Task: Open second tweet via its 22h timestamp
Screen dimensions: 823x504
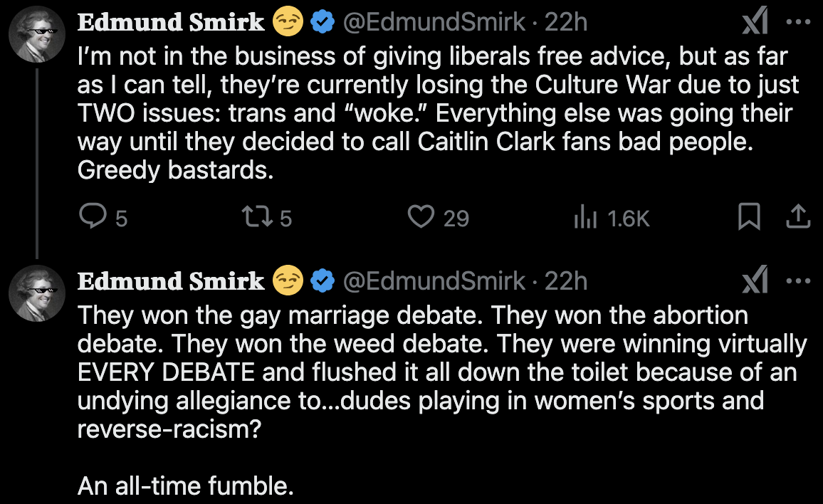Action: click(566, 282)
